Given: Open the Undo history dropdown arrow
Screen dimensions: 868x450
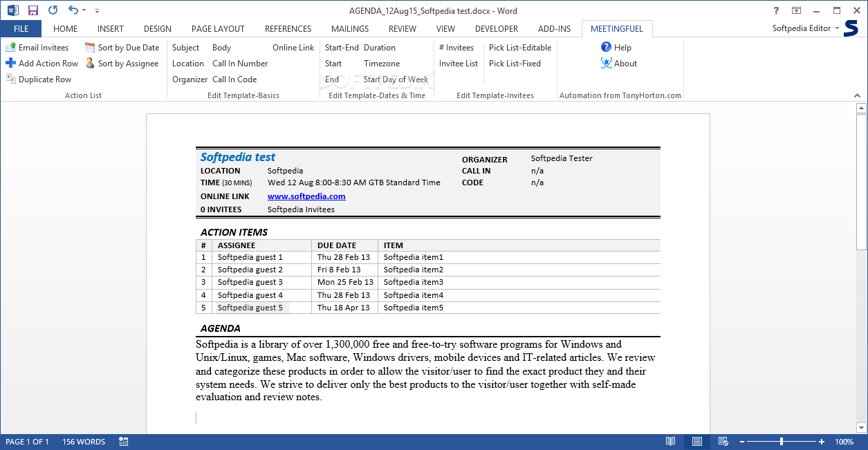Looking at the screenshot, I should pyautogui.click(x=84, y=10).
